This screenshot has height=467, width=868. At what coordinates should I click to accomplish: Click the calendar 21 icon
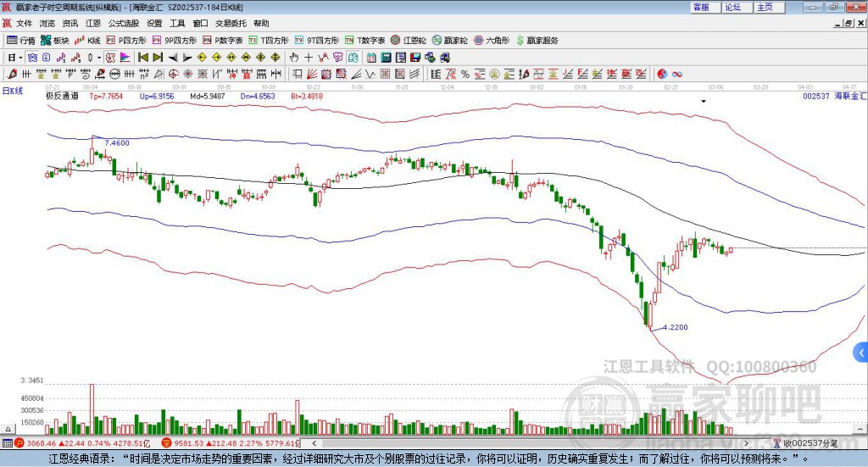point(371,58)
